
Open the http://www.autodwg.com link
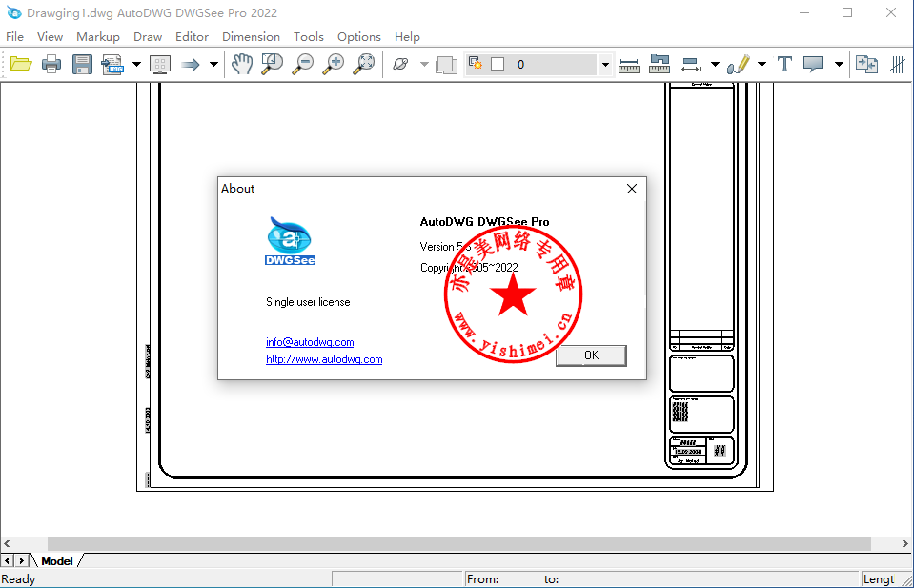tap(324, 359)
